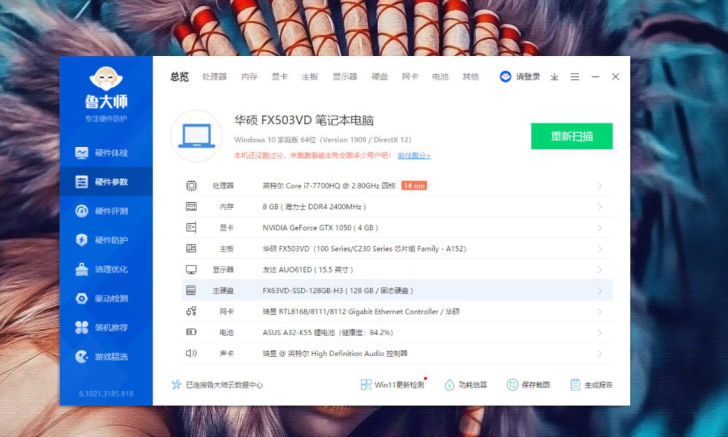Screen dimensions: 728x437
Task: Select 硬件参数 sidebar icon
Action: [82, 182]
